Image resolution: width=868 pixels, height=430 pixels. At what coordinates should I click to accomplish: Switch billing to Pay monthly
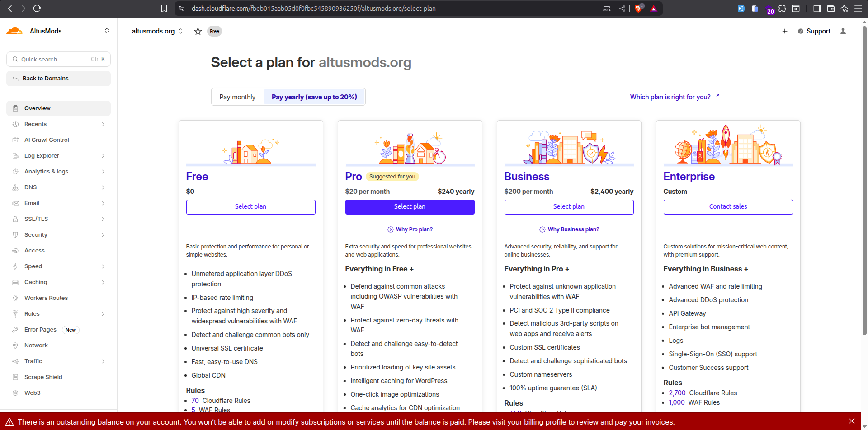click(x=237, y=97)
